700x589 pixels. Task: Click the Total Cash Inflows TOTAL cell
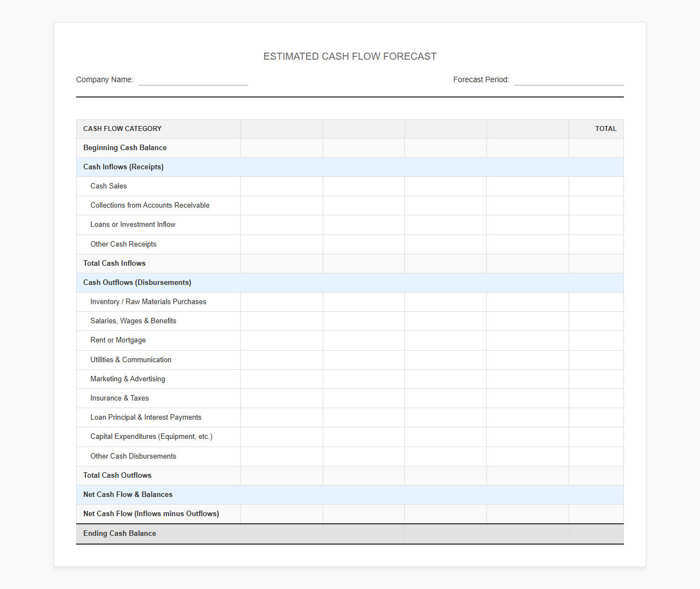[596, 264]
